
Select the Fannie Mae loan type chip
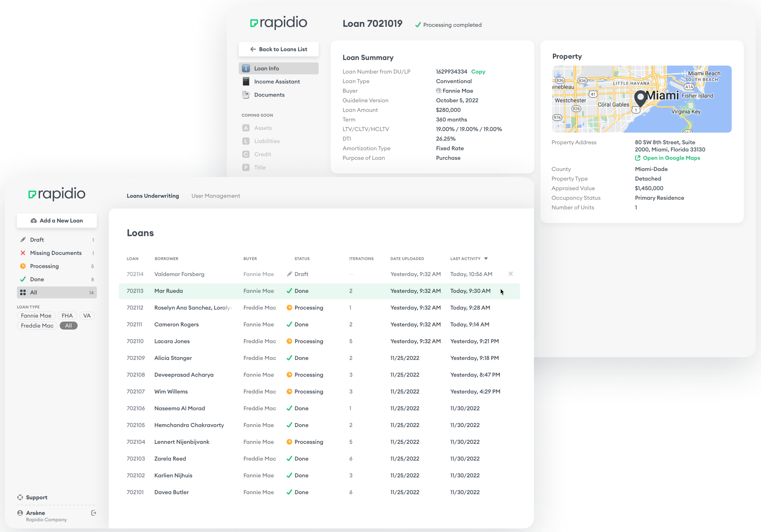click(x=36, y=316)
